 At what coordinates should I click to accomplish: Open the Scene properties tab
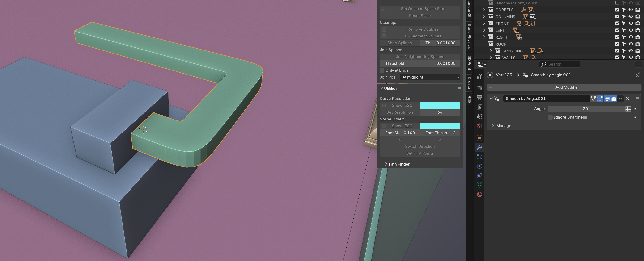pyautogui.click(x=479, y=116)
